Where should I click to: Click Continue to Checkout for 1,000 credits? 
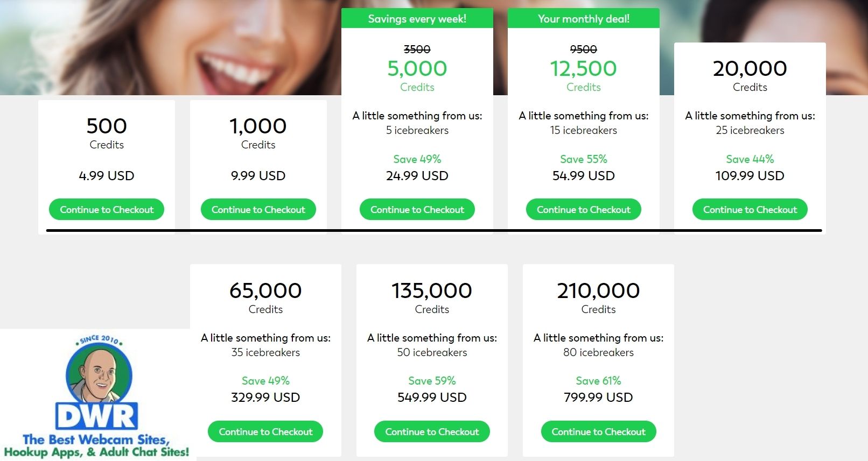pos(258,210)
